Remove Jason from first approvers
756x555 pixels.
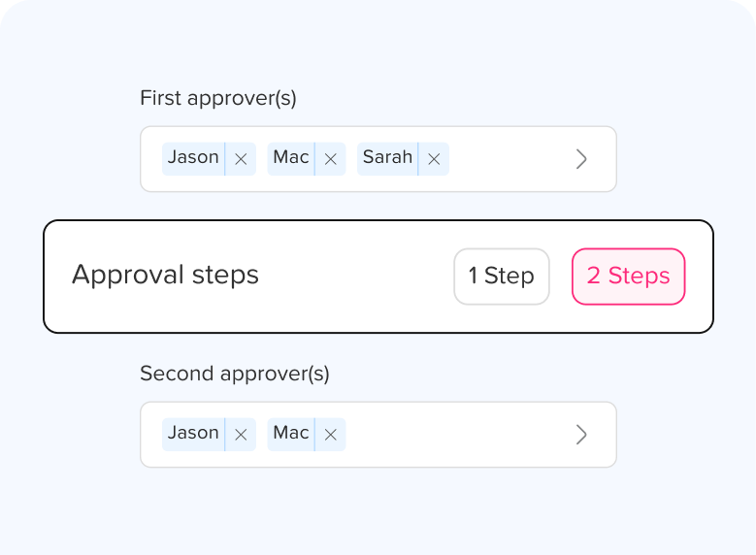coord(241,159)
